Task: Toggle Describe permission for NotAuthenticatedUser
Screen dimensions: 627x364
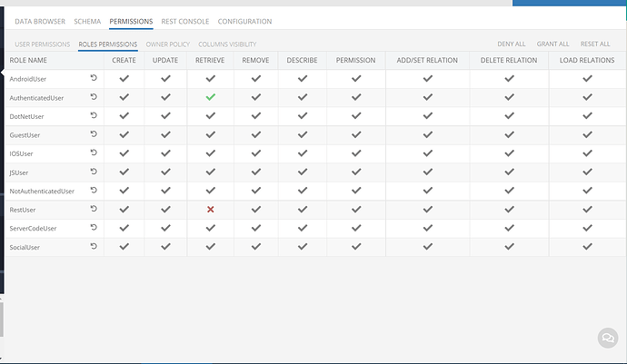Action: point(303,191)
